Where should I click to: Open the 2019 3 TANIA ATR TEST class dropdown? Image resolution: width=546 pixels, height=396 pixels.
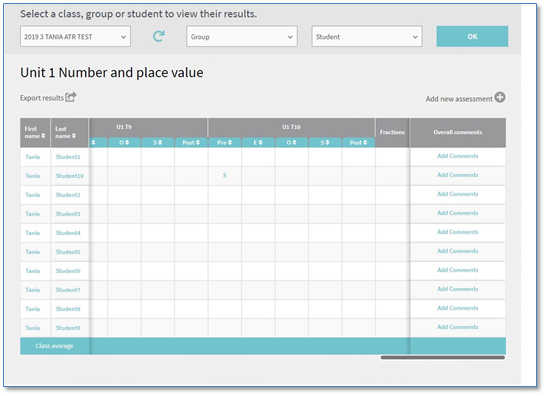tap(75, 36)
